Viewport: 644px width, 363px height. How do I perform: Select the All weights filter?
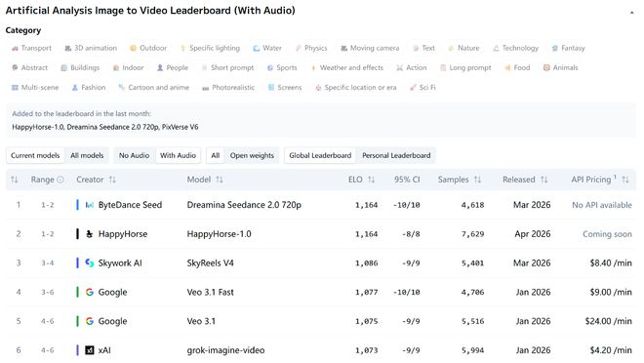coord(216,155)
